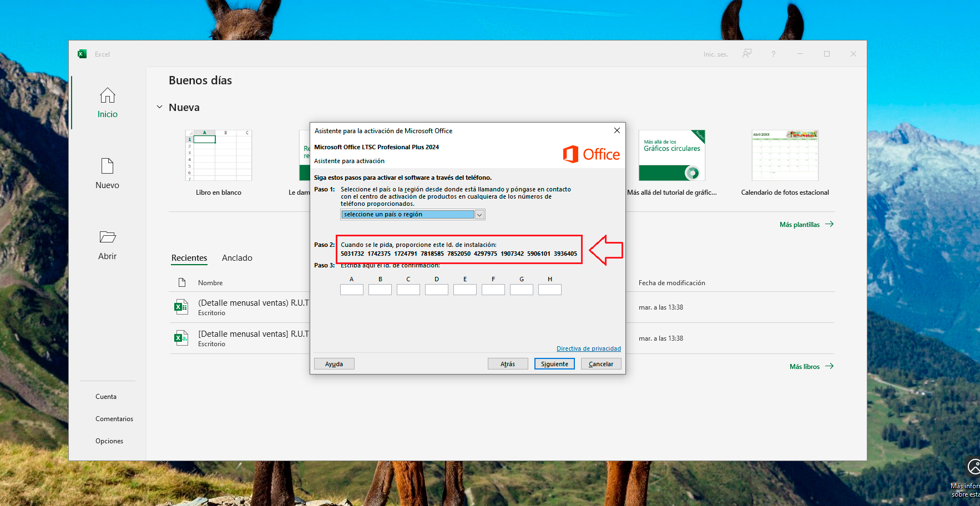Select the Recientes tab

coord(189,258)
